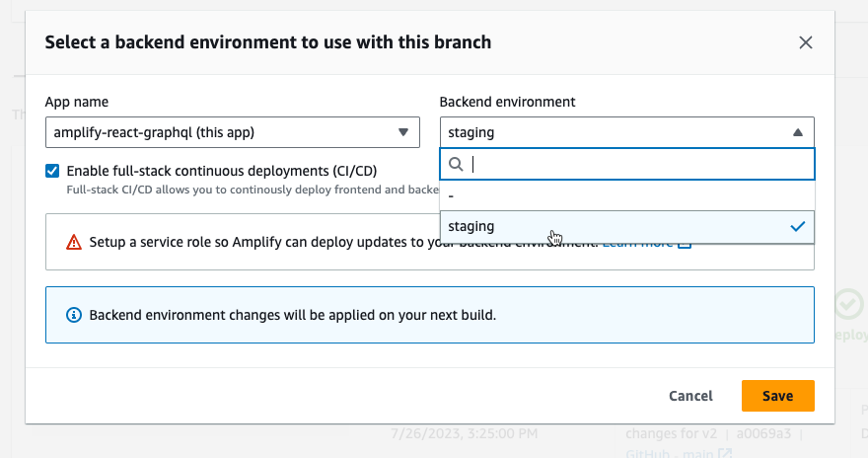The height and width of the screenshot is (458, 868).
Task: Focus the dropdown search field
Action: [x=639, y=164]
